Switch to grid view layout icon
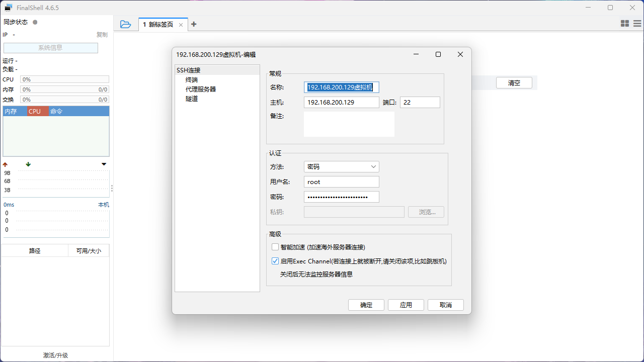The image size is (644, 362). pyautogui.click(x=624, y=23)
